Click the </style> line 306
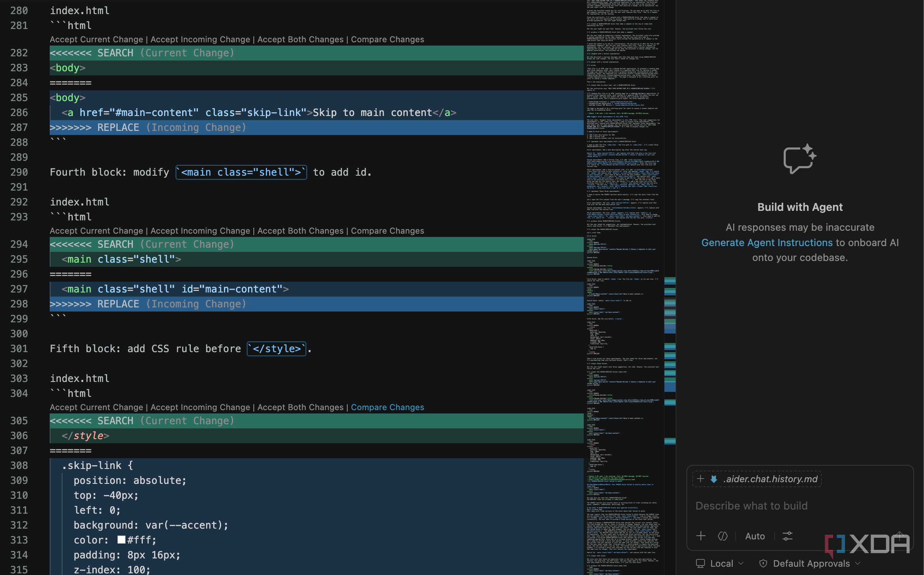Screen dimensions: 924x575 click(x=85, y=436)
